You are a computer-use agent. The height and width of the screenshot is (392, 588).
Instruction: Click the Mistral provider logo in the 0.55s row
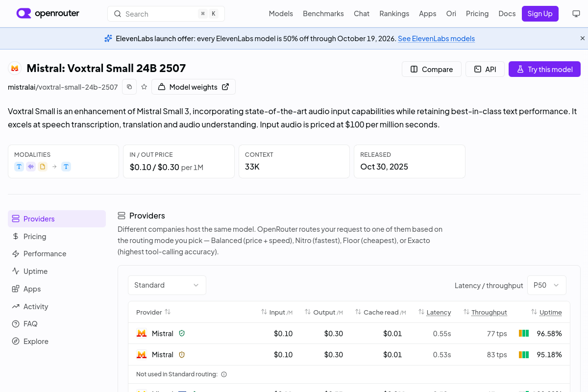pyautogui.click(x=142, y=333)
